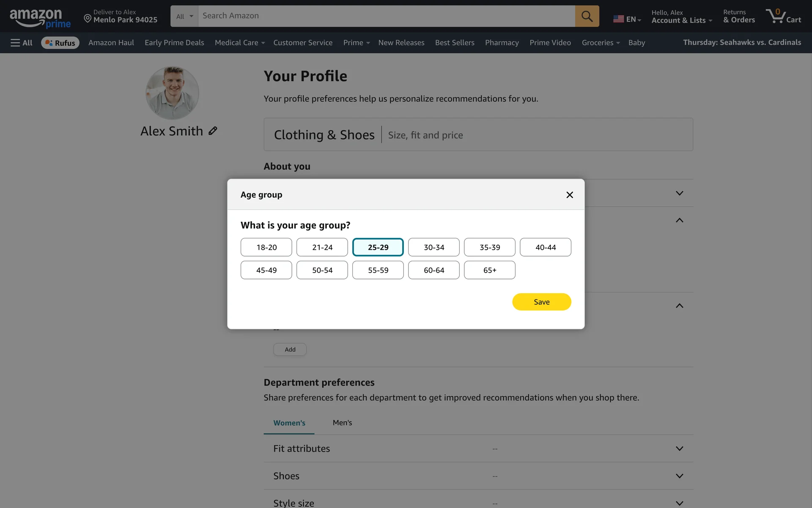Click the delivery location pin
The image size is (812, 508).
pyautogui.click(x=88, y=18)
